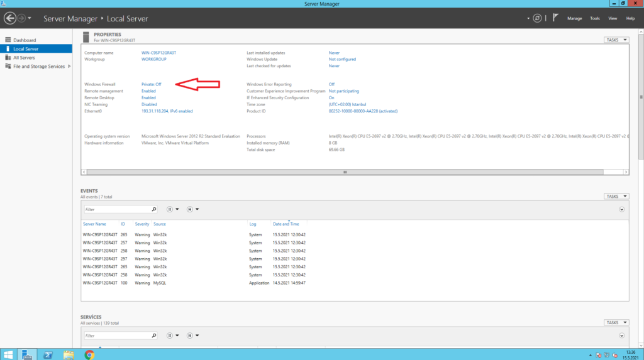Open Server Manager from the taskbar
This screenshot has width=644, height=360.
[x=27, y=355]
